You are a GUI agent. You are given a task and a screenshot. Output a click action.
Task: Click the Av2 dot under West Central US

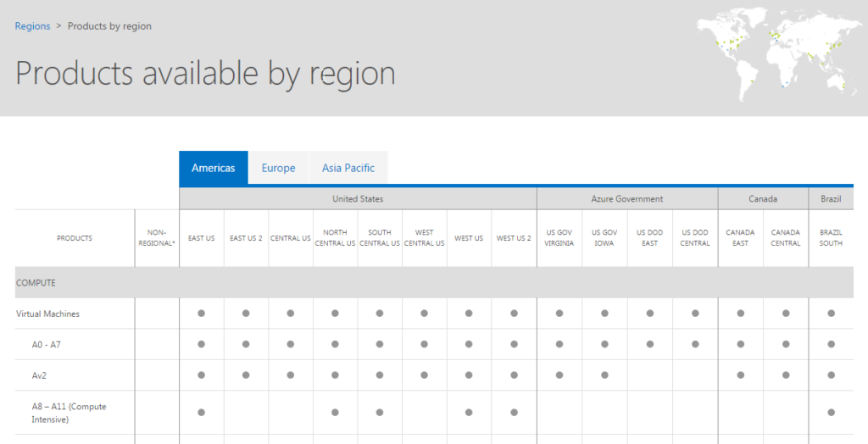point(424,375)
